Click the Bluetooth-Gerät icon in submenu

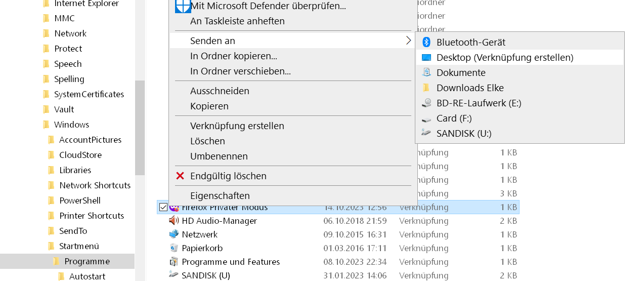tap(426, 42)
